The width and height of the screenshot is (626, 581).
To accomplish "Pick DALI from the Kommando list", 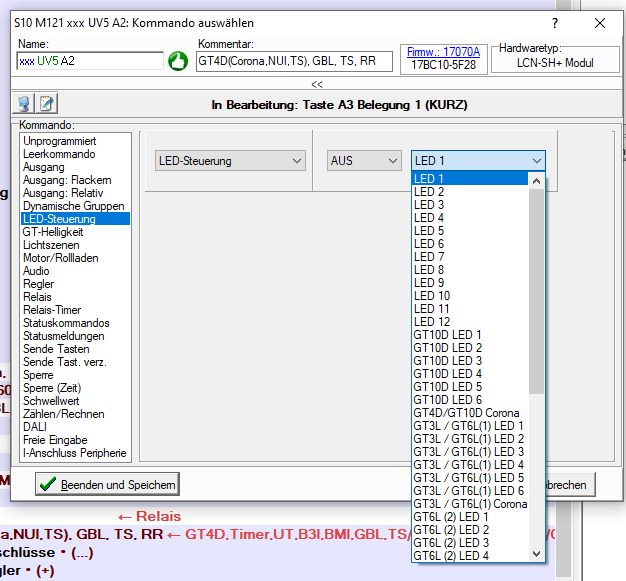I will click(x=35, y=427).
